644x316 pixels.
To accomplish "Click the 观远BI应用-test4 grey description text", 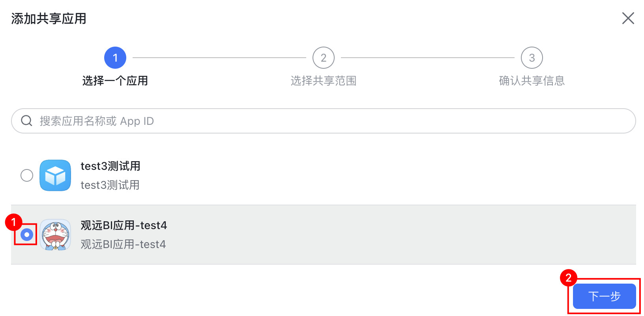I will click(x=123, y=245).
